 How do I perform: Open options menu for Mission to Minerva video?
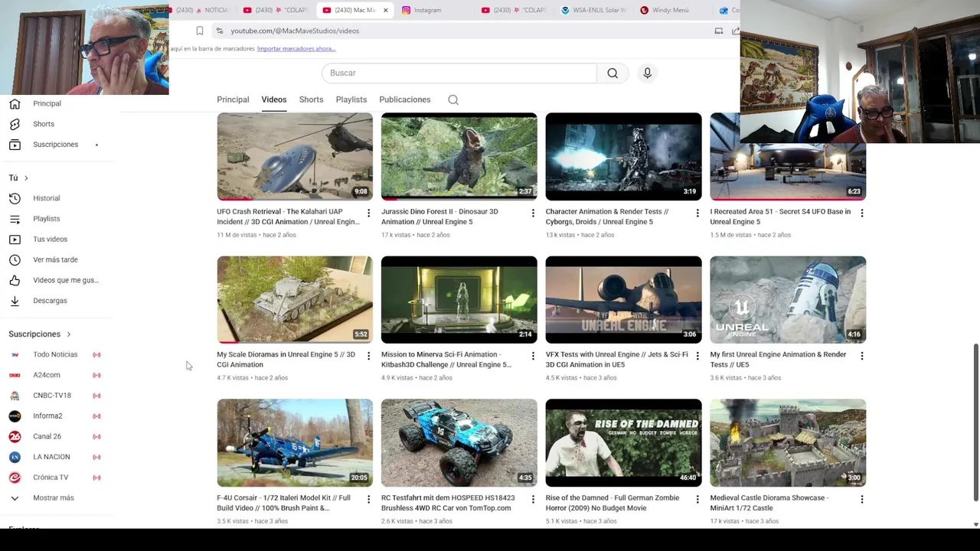coord(533,356)
